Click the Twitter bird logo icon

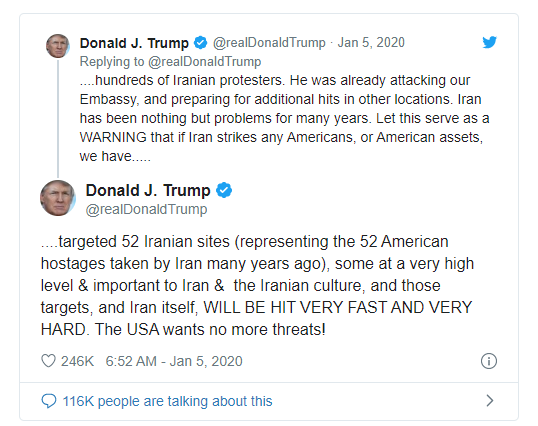489,42
